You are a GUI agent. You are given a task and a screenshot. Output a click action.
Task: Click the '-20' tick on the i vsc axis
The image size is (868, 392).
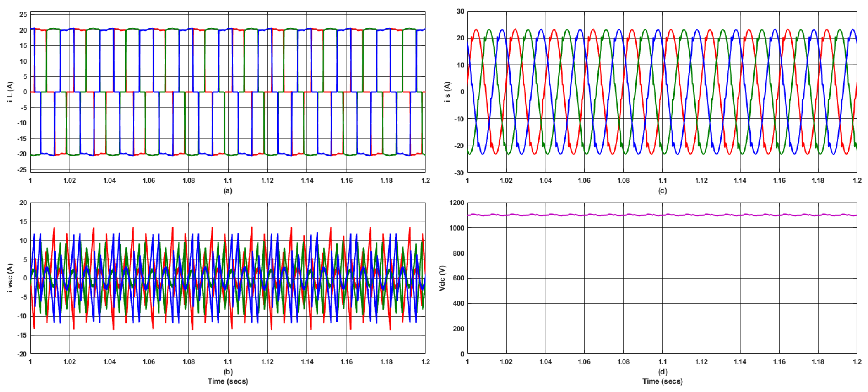[22, 353]
